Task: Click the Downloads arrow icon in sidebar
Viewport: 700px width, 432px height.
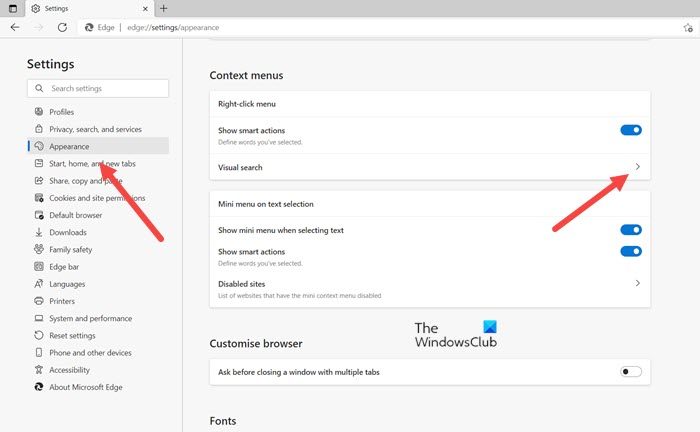Action: click(39, 232)
